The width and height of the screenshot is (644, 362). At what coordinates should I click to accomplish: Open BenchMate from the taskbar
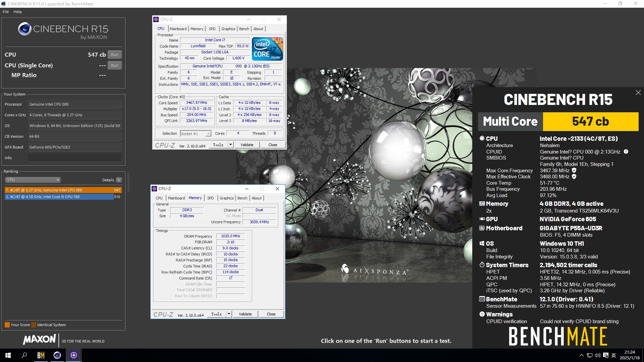point(41,355)
